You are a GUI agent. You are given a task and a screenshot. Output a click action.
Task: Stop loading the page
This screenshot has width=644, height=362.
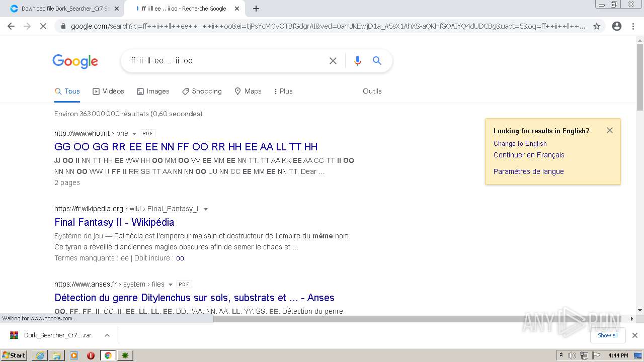tap(43, 26)
